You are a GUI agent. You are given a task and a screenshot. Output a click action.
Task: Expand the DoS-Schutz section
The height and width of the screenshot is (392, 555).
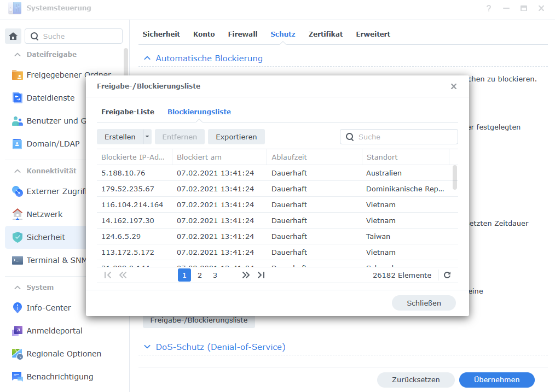pyautogui.click(x=147, y=347)
